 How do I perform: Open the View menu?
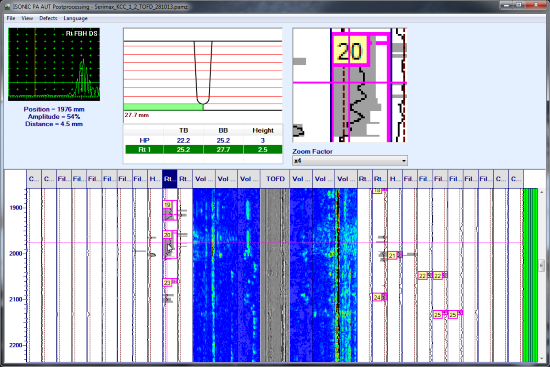pyautogui.click(x=27, y=18)
